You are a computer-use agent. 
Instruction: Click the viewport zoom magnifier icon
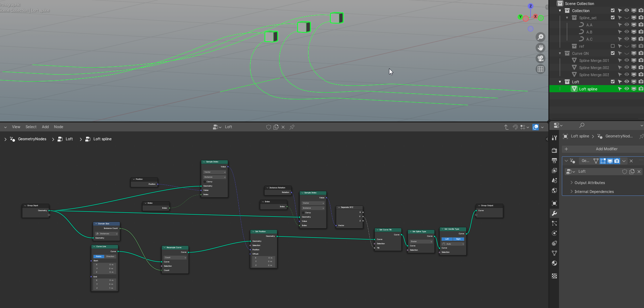pos(541,37)
